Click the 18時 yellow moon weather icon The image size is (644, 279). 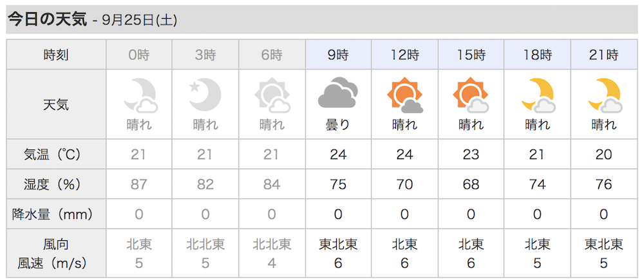tap(538, 95)
